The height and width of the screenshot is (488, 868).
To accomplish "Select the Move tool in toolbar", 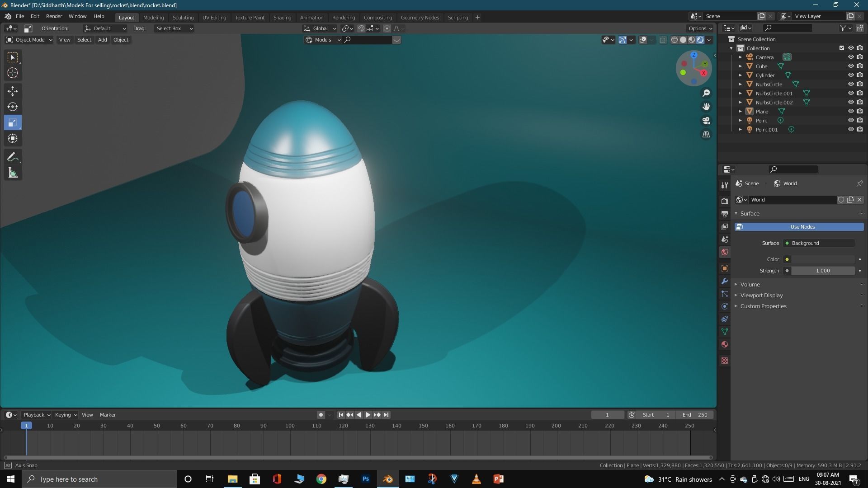I will (13, 91).
